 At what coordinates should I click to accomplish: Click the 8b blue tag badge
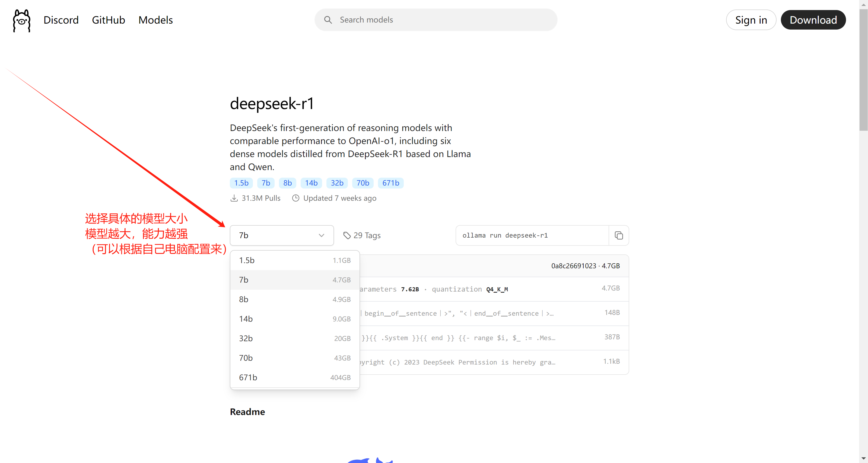[x=287, y=183]
